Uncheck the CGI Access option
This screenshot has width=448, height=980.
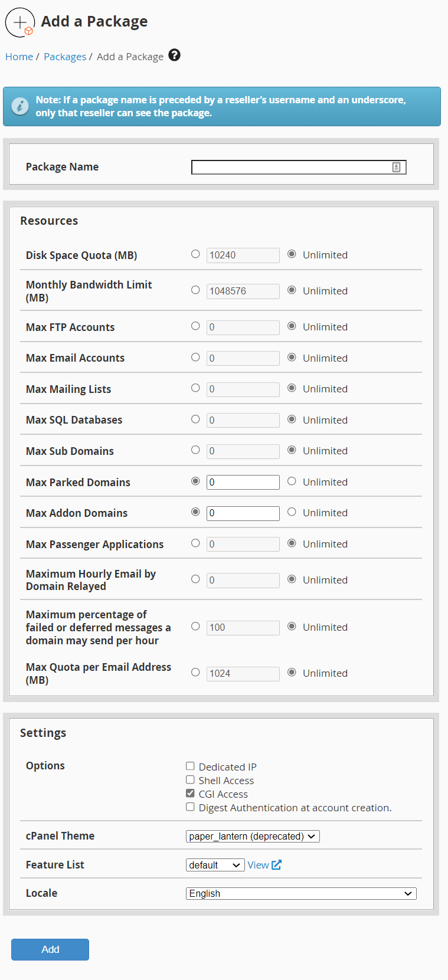(x=190, y=794)
